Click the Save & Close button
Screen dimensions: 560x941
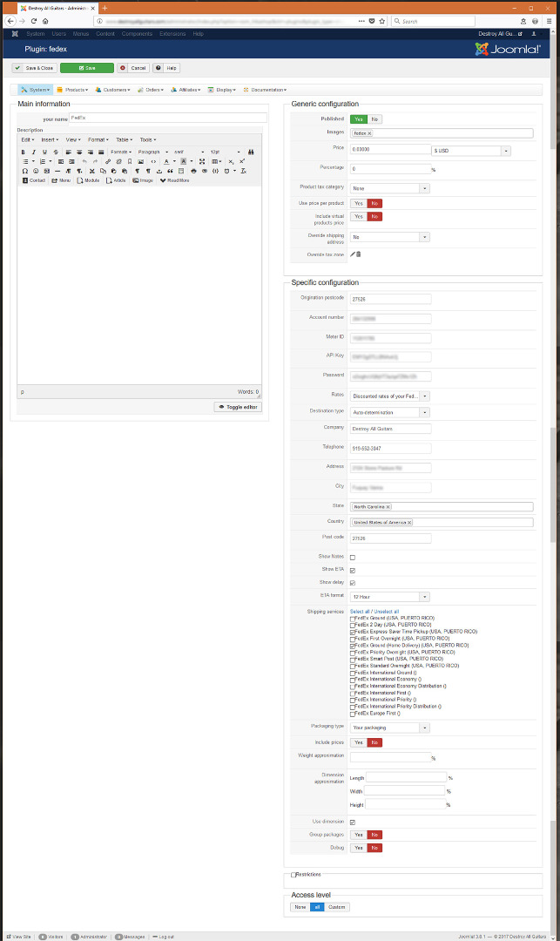pos(35,68)
